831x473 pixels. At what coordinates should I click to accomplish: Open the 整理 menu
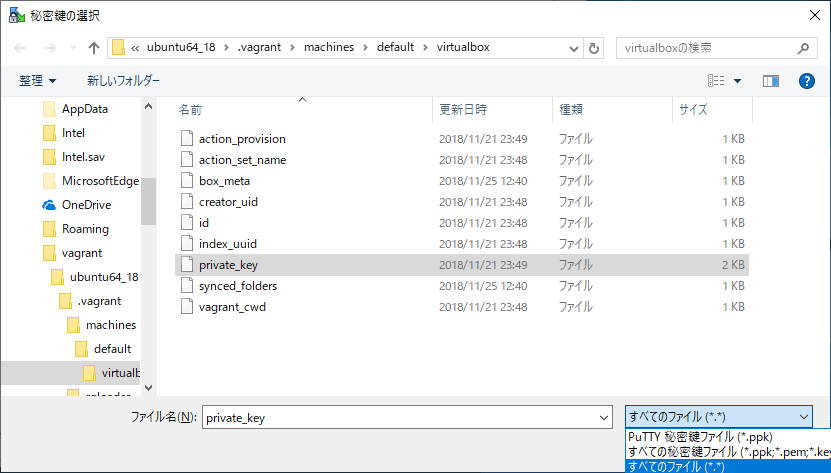(x=37, y=81)
